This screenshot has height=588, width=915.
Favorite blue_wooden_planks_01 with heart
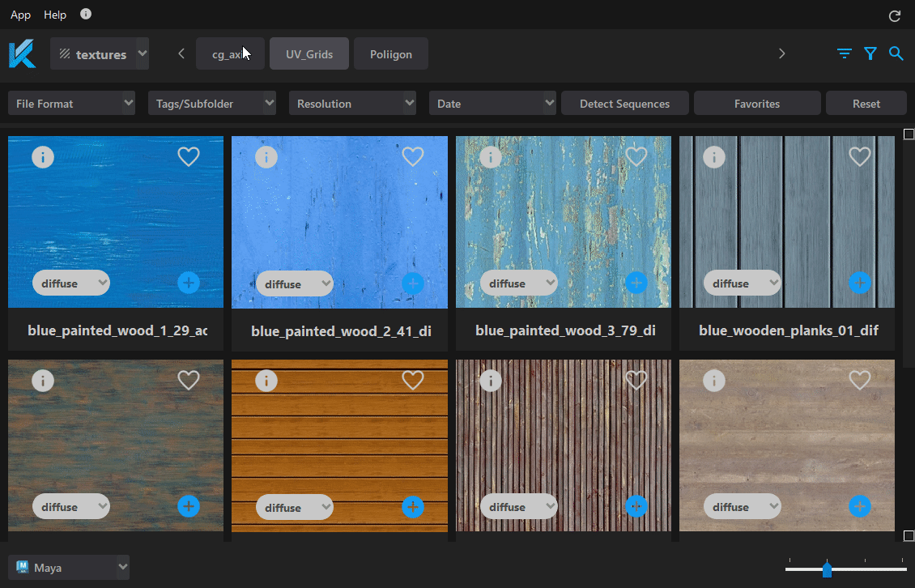pos(860,156)
